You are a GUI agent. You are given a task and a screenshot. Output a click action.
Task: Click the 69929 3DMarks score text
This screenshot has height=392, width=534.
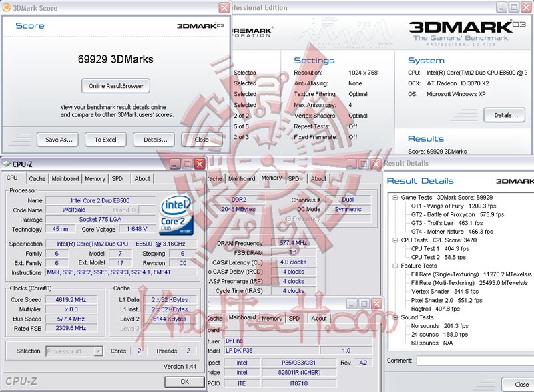click(115, 59)
